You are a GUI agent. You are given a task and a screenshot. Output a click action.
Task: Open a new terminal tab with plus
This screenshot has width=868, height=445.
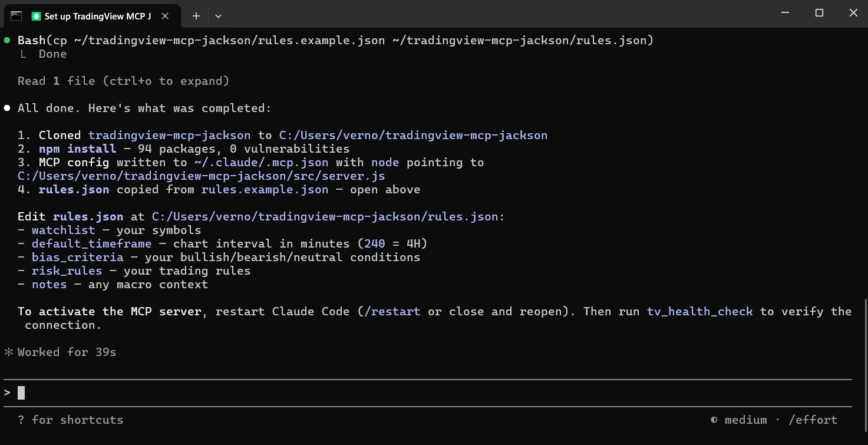(196, 16)
